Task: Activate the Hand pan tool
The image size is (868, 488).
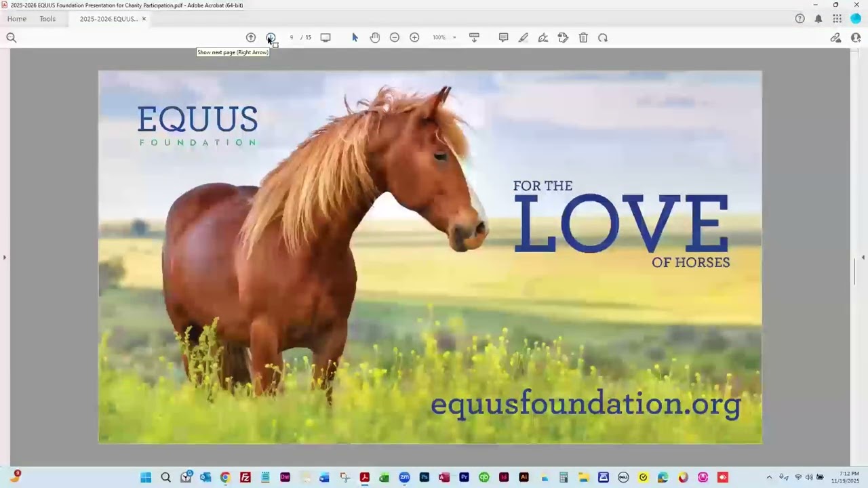Action: [x=374, y=37]
